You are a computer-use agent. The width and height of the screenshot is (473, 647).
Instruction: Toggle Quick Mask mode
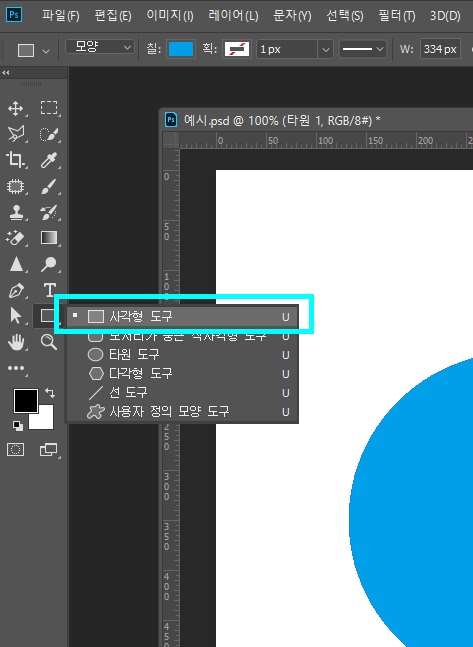16,449
